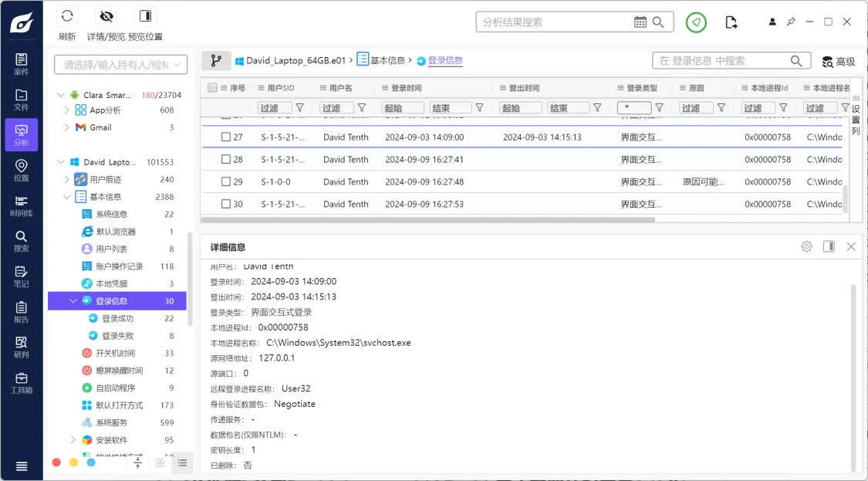The image size is (868, 481).
Task: Open 案件 in the left sidebar
Action: click(x=21, y=64)
